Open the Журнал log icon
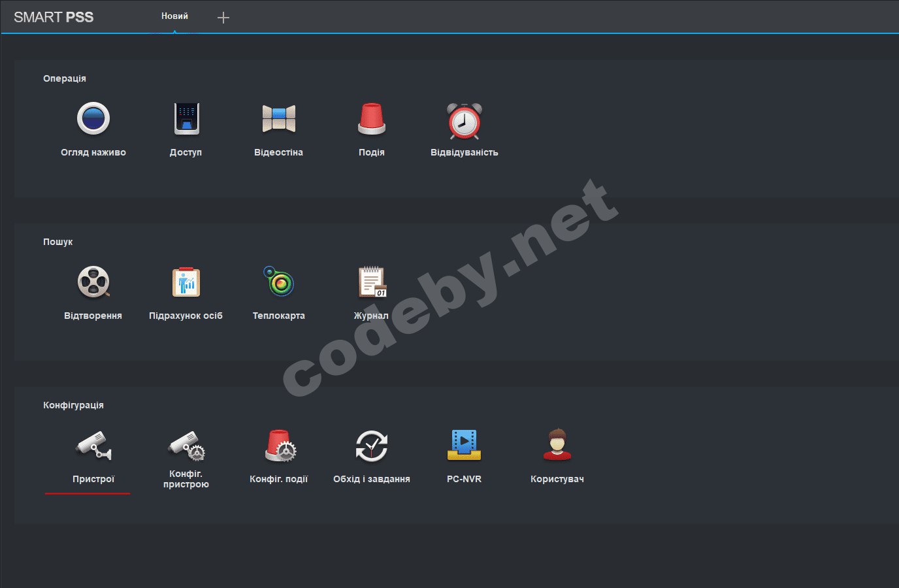This screenshot has height=588, width=899. pos(372,282)
